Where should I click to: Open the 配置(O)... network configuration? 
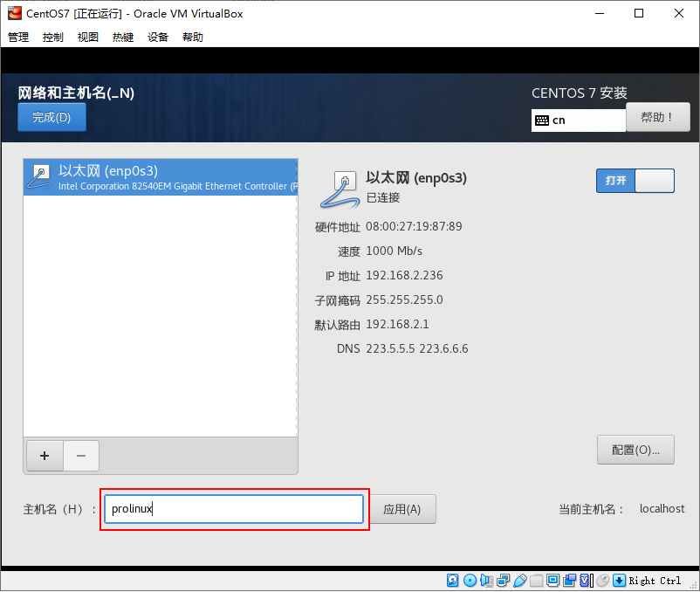click(x=635, y=450)
